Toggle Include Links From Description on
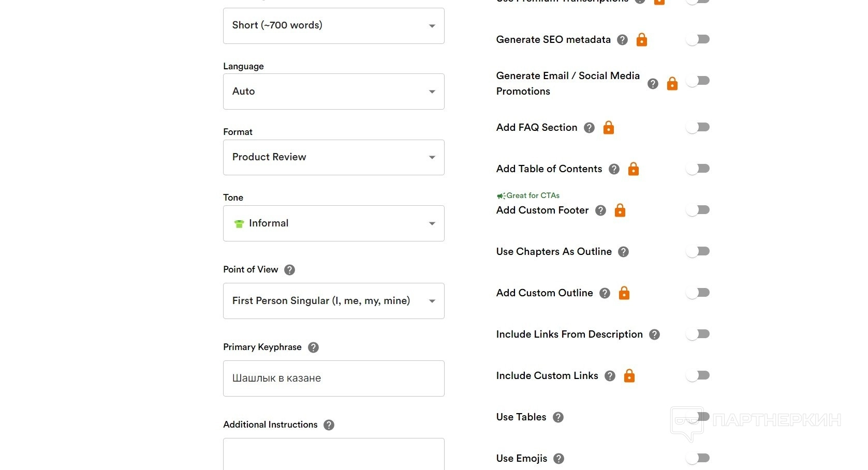This screenshot has width=868, height=470. (x=698, y=334)
